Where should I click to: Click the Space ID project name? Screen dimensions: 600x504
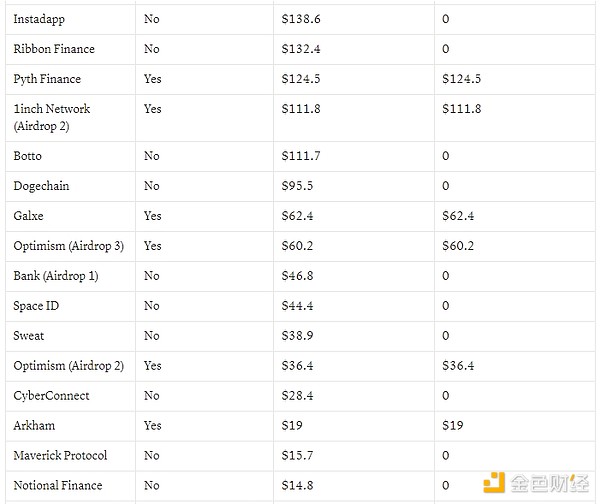[37, 306]
